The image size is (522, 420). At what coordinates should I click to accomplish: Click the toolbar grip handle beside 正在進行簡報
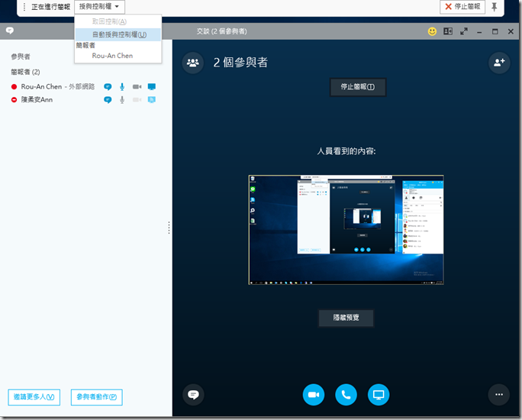tap(24, 7)
